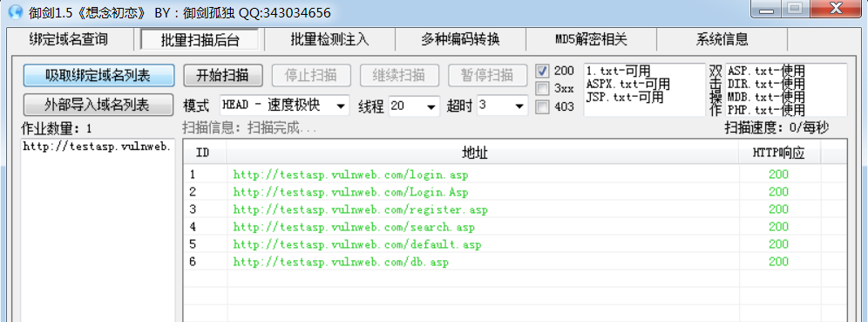Click the HTTP响应 column header
This screenshot has width=868, height=322.
point(779,153)
